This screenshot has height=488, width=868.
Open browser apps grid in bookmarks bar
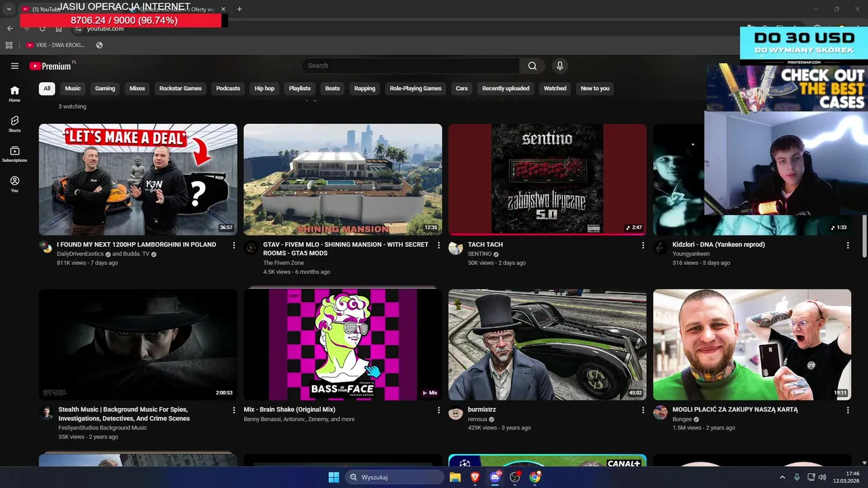[9, 45]
